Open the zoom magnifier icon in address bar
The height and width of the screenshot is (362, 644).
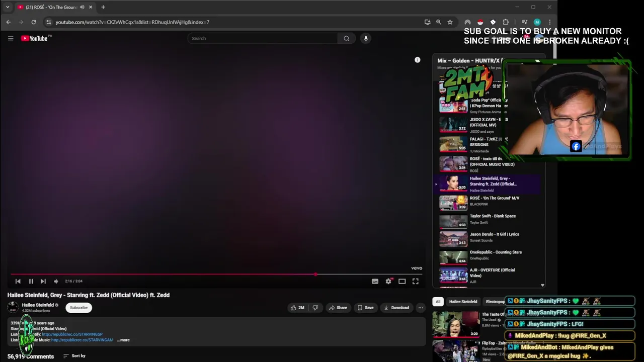click(439, 22)
